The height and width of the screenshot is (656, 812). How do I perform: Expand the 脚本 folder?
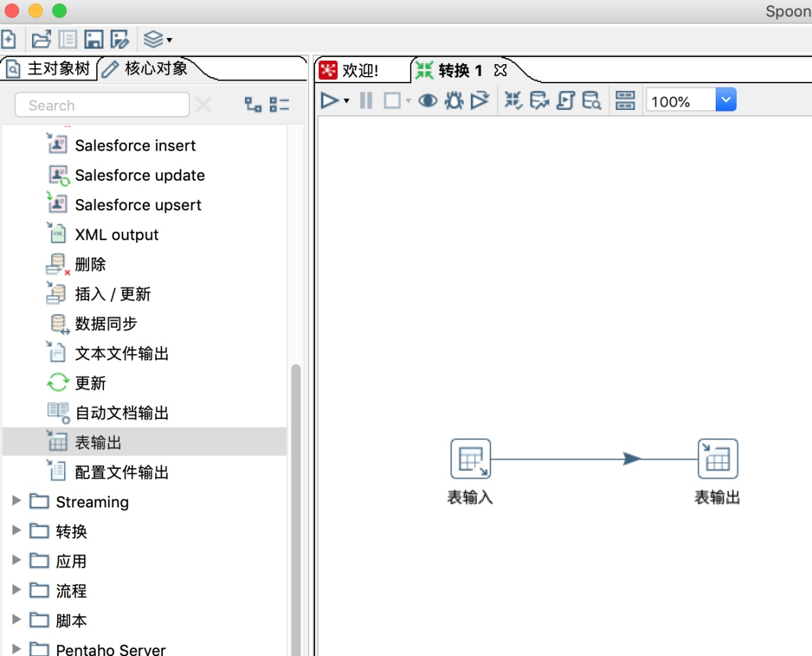[17, 619]
